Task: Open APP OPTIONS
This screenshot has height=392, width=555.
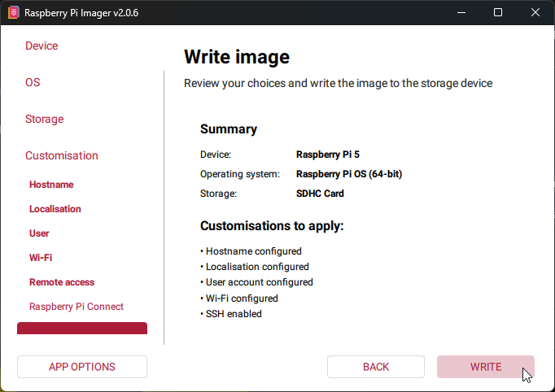Action: pyautogui.click(x=82, y=367)
